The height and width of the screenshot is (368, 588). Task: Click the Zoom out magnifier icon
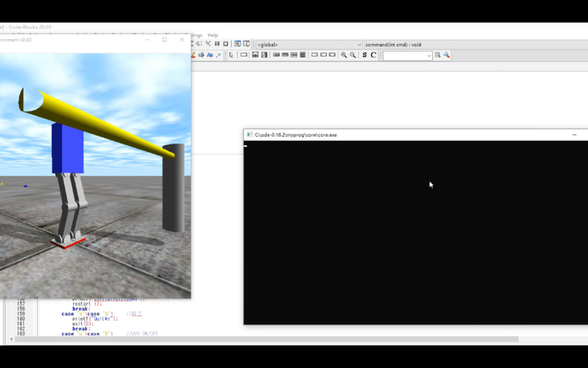pos(353,55)
